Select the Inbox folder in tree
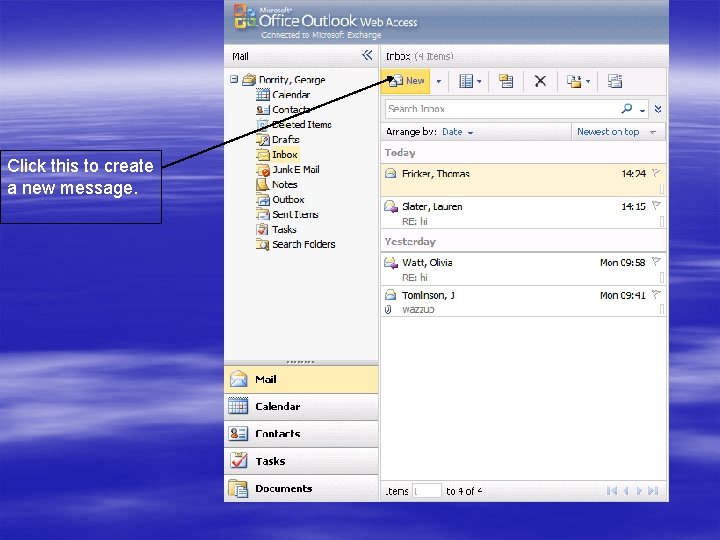The image size is (720, 540). pos(285,155)
